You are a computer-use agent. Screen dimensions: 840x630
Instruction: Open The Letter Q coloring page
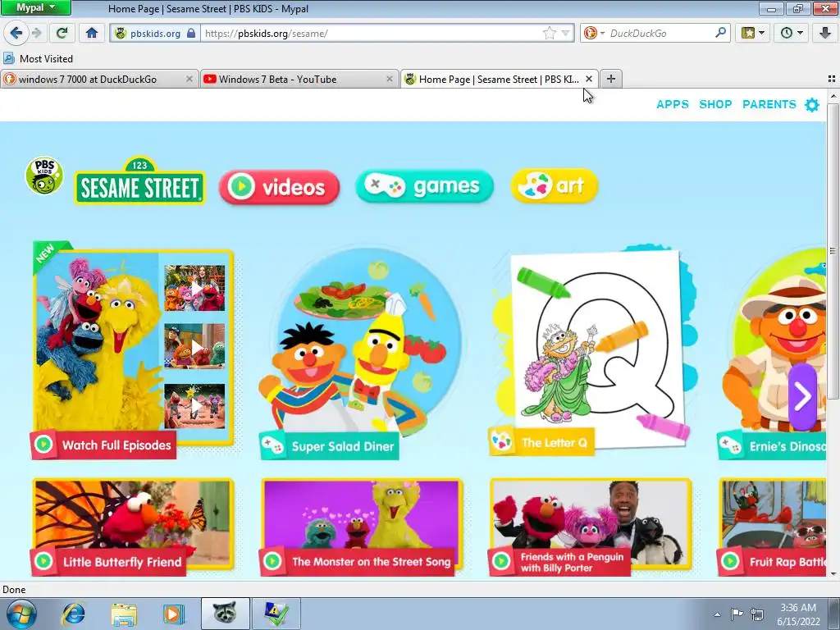click(x=592, y=351)
